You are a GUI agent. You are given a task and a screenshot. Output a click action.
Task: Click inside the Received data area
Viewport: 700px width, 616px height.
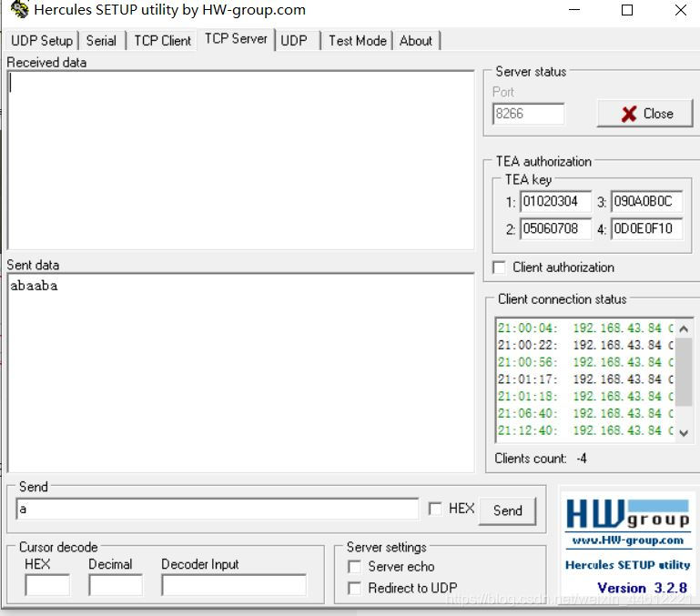(x=241, y=160)
